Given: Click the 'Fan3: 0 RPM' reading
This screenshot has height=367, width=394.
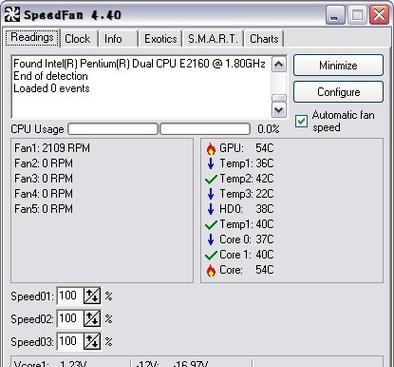Looking at the screenshot, I should point(43,179).
